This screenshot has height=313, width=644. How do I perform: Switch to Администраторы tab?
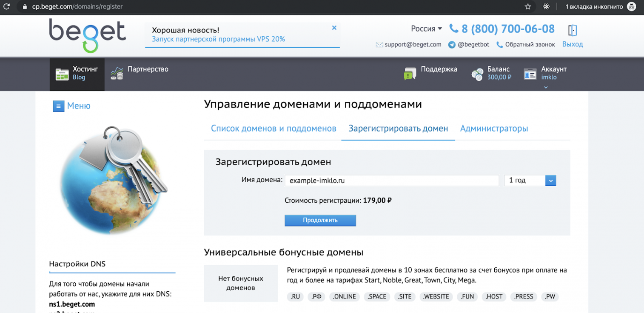click(494, 129)
